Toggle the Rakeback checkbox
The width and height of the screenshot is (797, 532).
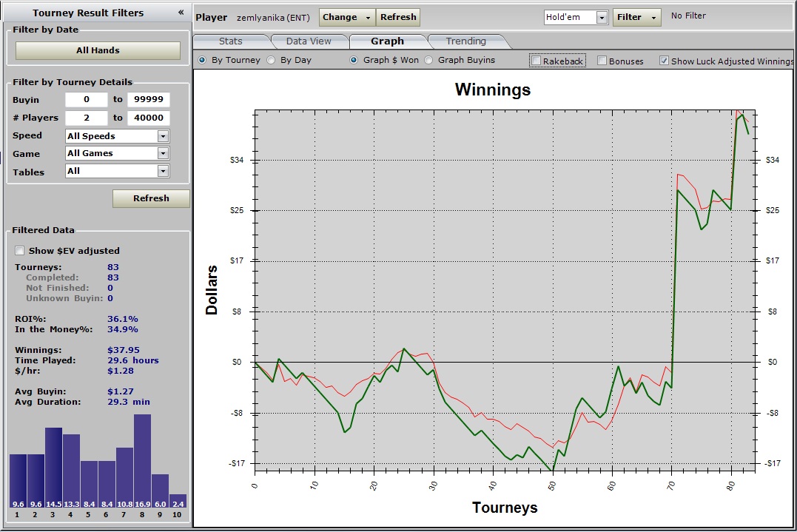click(x=537, y=61)
